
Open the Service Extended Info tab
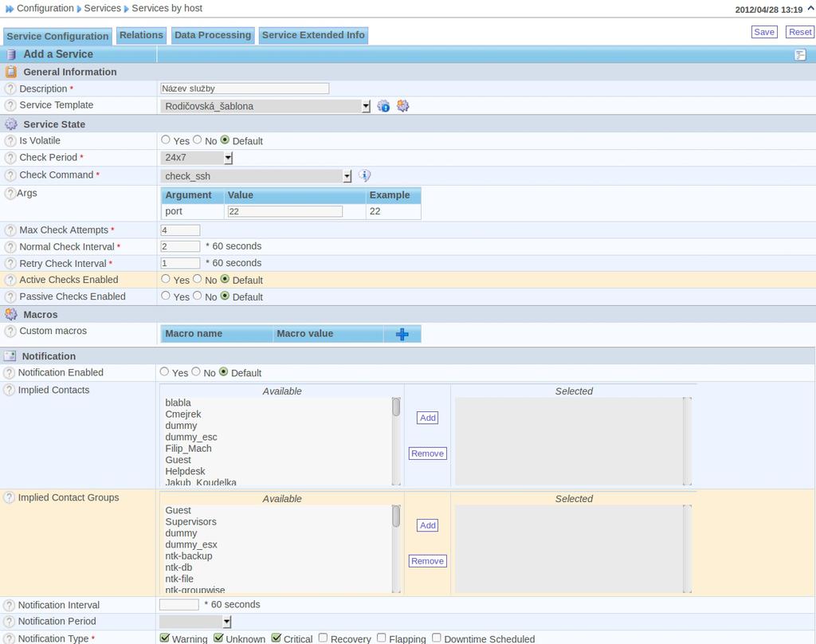pyautogui.click(x=313, y=35)
